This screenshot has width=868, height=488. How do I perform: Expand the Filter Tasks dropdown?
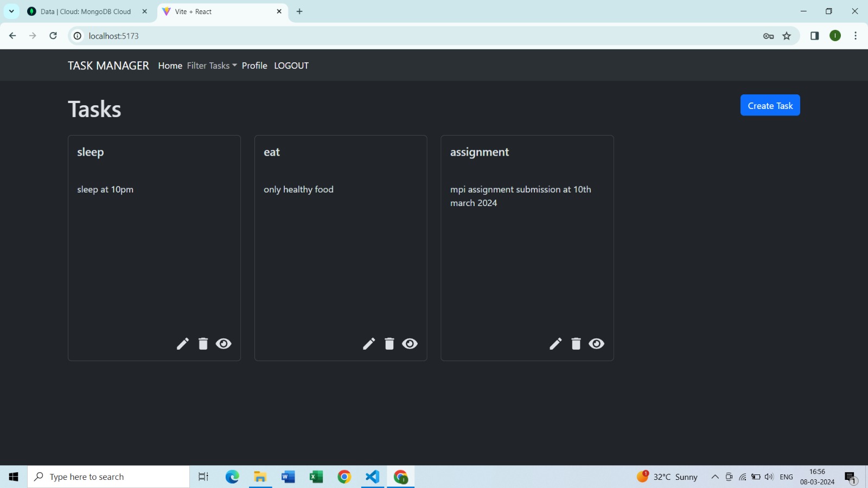click(x=212, y=66)
